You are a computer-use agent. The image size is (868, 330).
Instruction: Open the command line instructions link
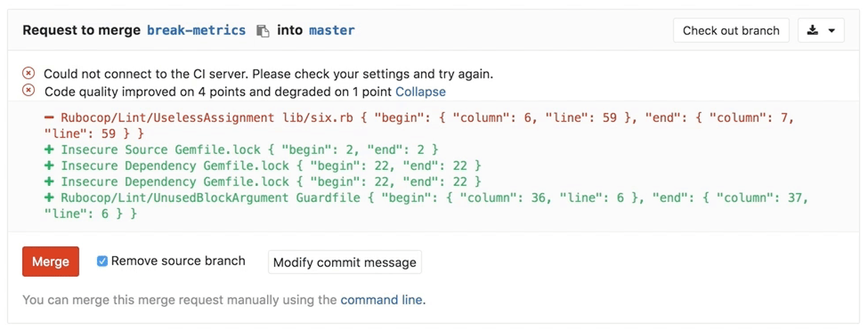point(381,300)
